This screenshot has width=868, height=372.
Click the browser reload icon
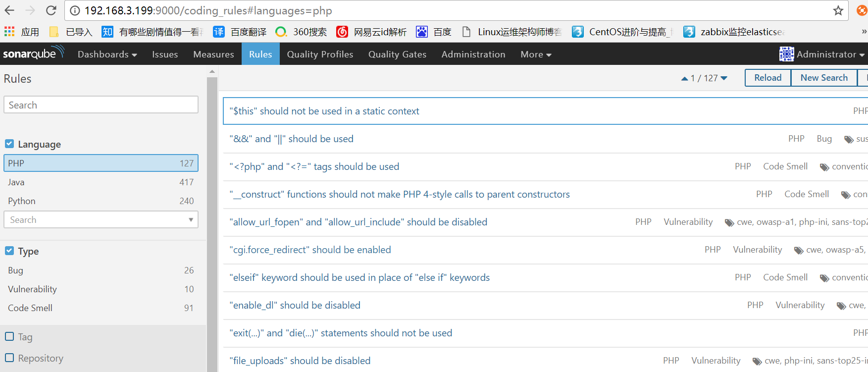click(51, 10)
